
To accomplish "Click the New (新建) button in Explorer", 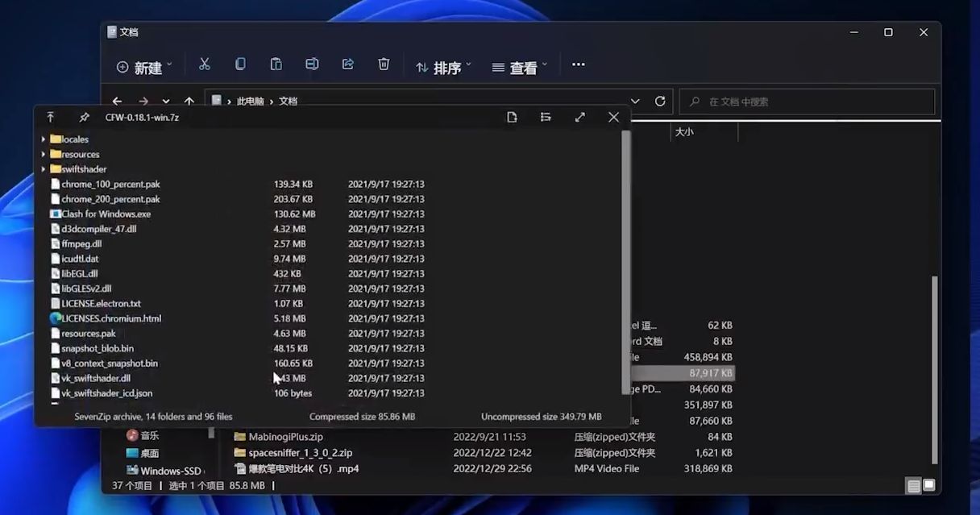I will 143,68.
